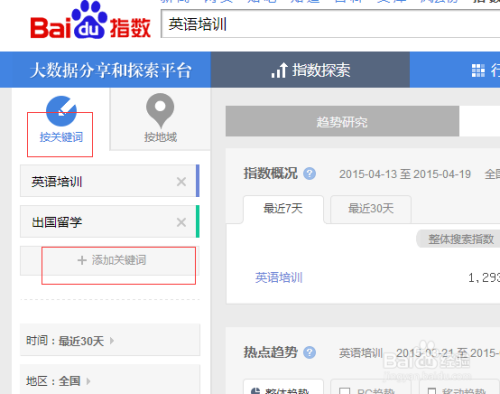The width and height of the screenshot is (500, 394).
Task: Select the region mode map pin icon
Action: (160, 110)
